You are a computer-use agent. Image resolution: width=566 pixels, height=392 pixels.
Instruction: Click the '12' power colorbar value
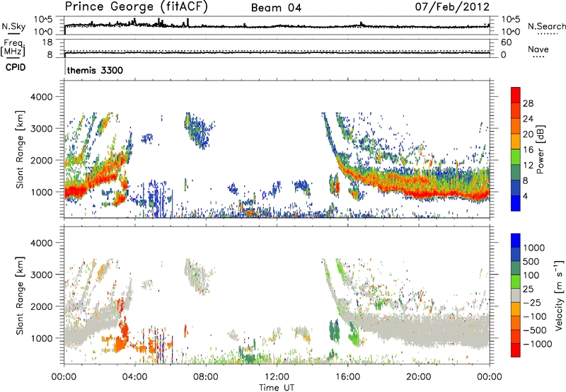528,166
